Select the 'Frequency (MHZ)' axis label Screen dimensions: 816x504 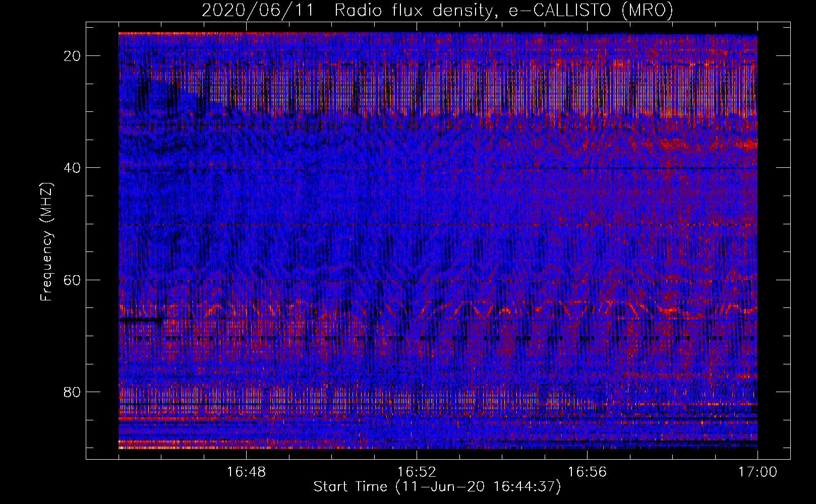tap(46, 242)
